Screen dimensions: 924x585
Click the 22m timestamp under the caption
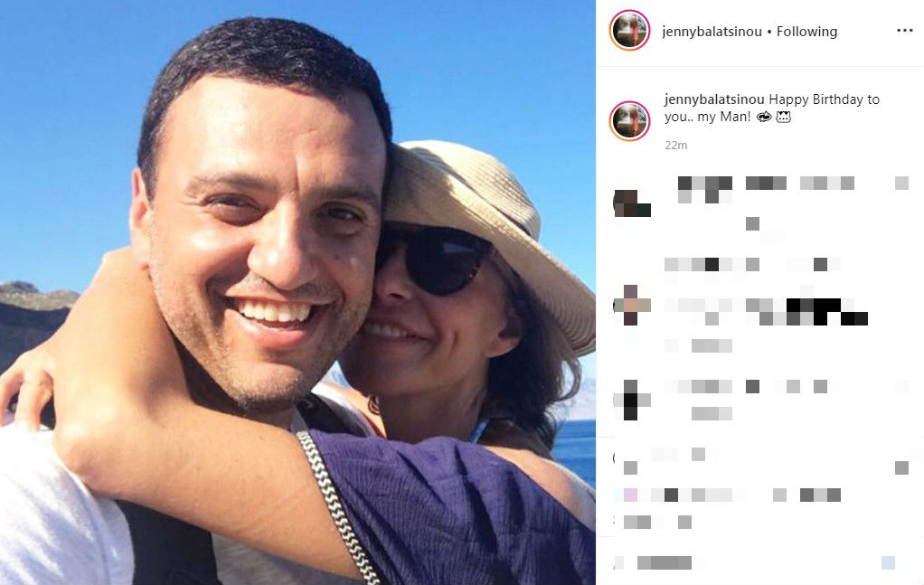tap(675, 145)
